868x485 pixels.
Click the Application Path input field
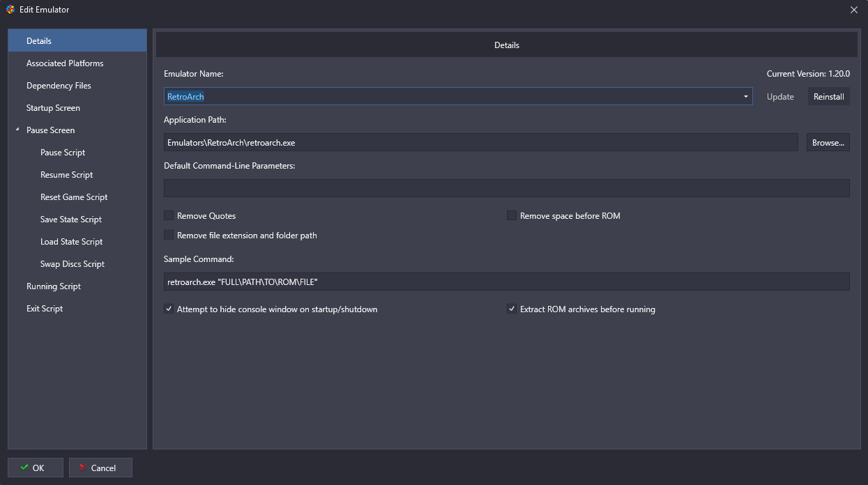pyautogui.click(x=480, y=142)
